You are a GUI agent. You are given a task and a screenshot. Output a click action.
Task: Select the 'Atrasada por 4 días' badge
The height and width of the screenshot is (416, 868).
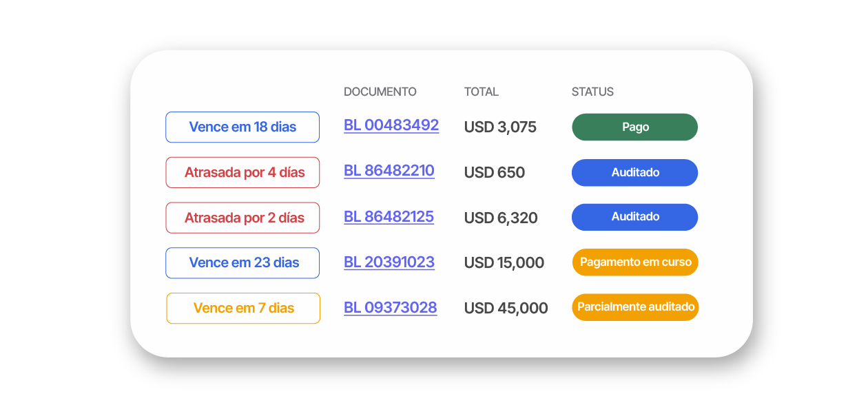click(x=242, y=173)
